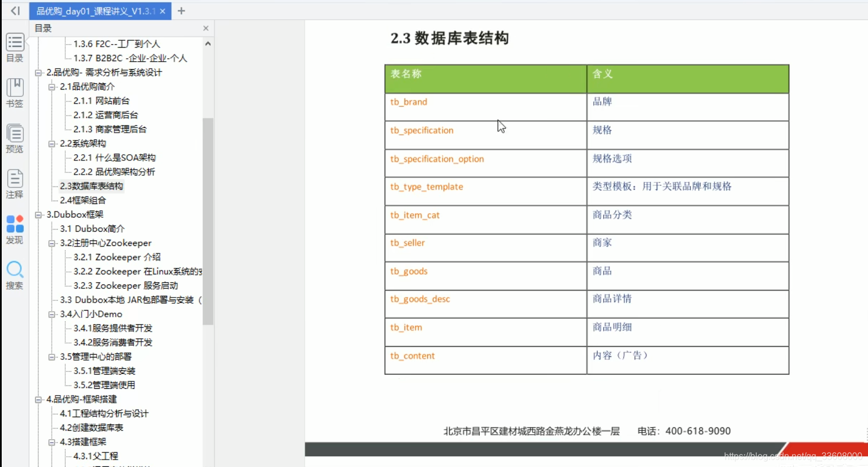Image resolution: width=868 pixels, height=467 pixels.
Task: Go to 1.3.6 F2C--工厂到个人 entry
Action: (117, 44)
